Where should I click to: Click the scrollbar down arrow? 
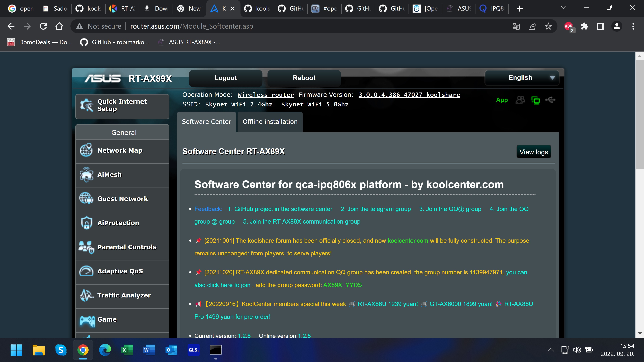point(639,333)
